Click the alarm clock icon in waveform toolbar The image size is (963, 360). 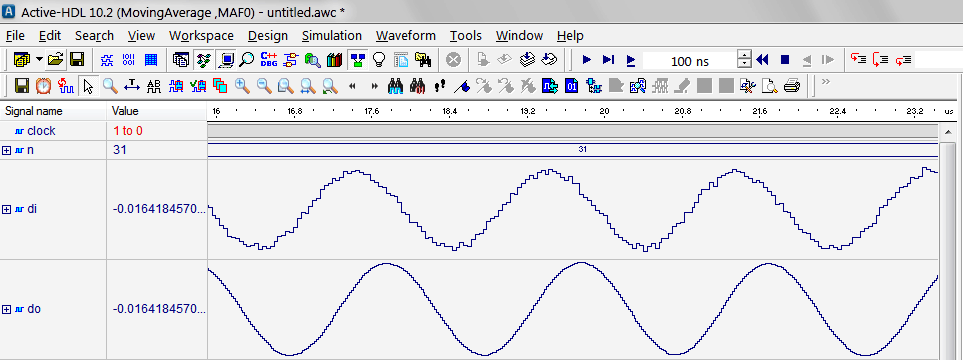coord(43,86)
